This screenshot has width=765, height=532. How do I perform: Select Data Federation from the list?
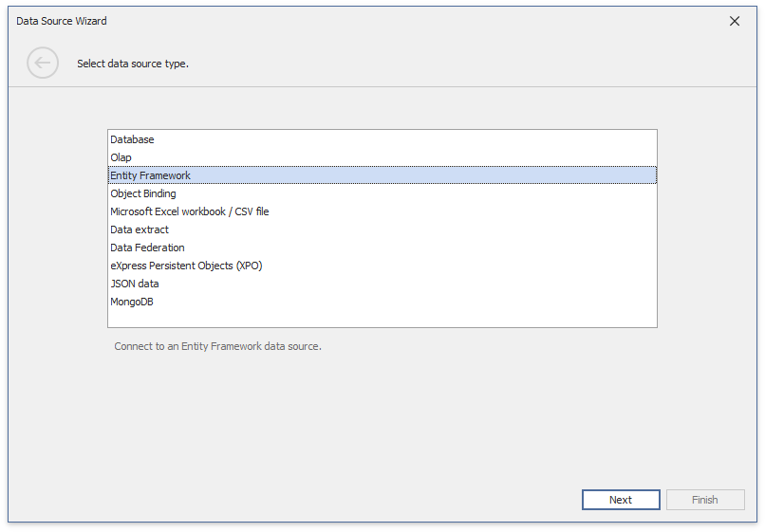382,248
